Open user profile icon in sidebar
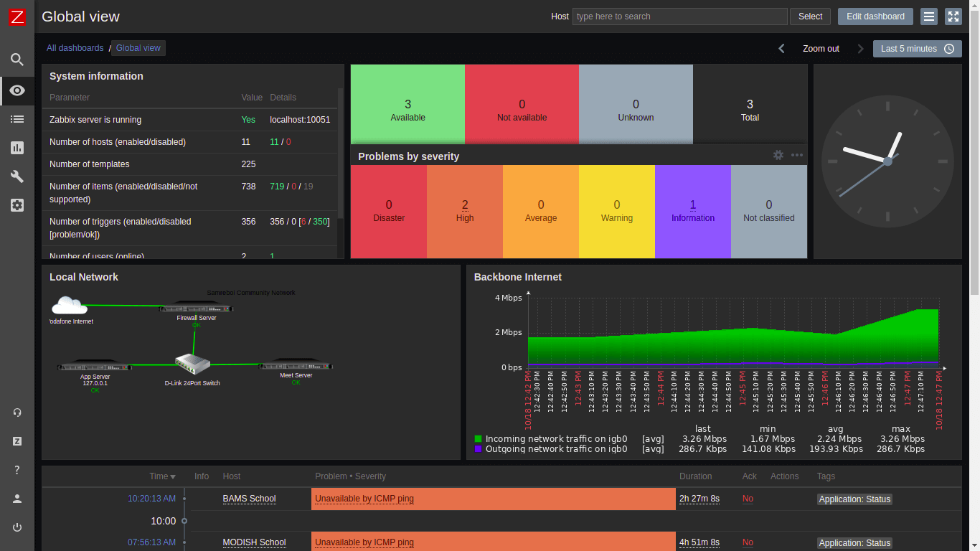980x551 pixels. (x=17, y=499)
